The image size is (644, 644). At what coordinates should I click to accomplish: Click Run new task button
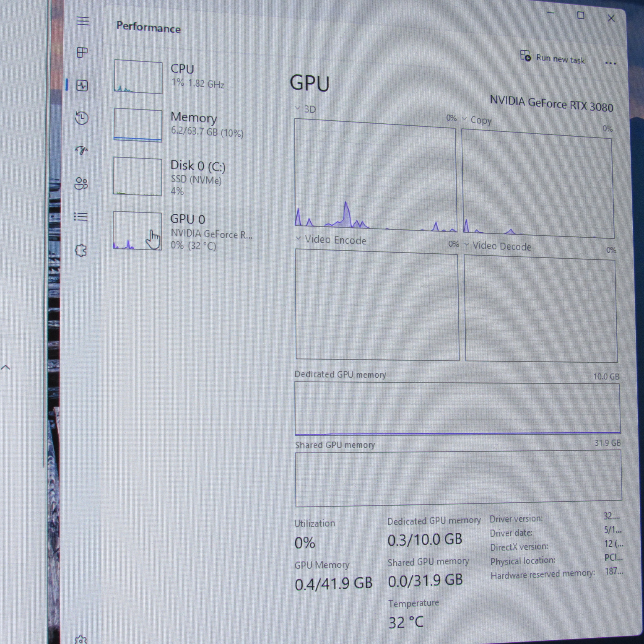(552, 58)
